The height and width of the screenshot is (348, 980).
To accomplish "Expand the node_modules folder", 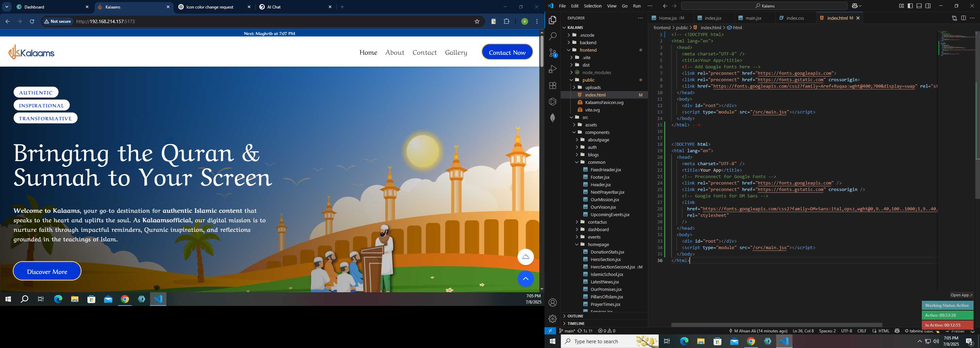I will (x=604, y=73).
